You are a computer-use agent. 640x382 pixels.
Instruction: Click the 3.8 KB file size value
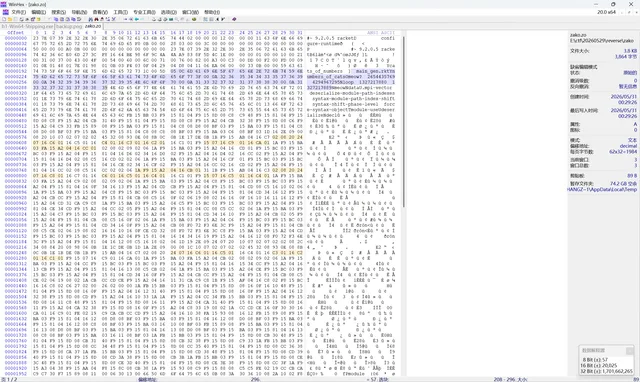coord(630,51)
